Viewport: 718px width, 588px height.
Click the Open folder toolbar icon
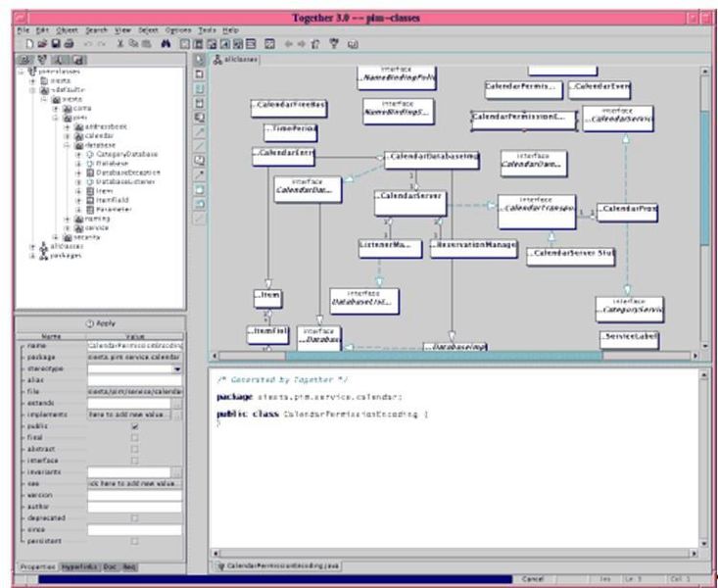coord(42,44)
